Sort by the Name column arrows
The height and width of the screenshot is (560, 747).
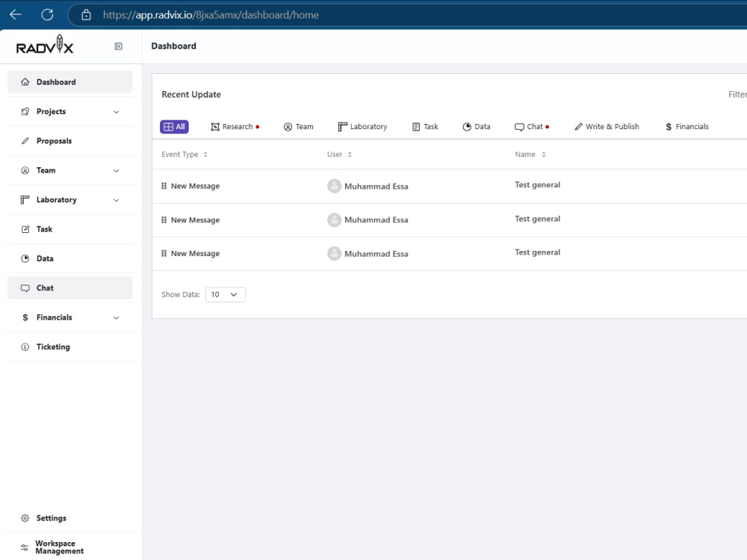coord(544,155)
